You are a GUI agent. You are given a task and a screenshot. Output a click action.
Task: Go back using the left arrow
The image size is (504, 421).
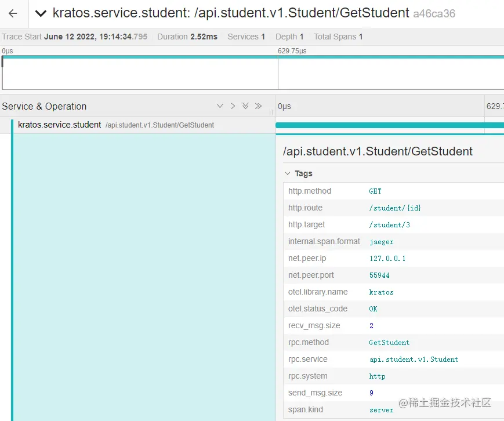tap(13, 13)
